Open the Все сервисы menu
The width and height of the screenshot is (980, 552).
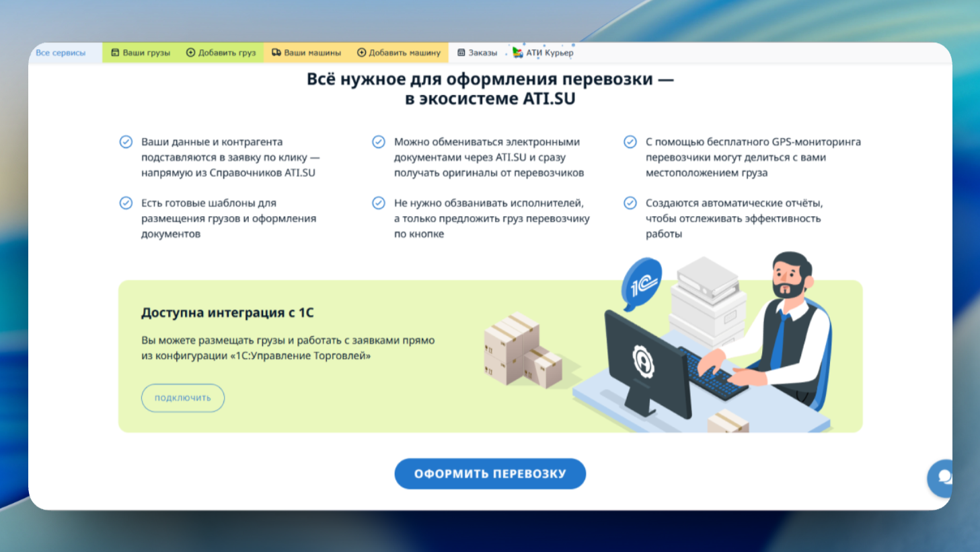click(x=61, y=53)
